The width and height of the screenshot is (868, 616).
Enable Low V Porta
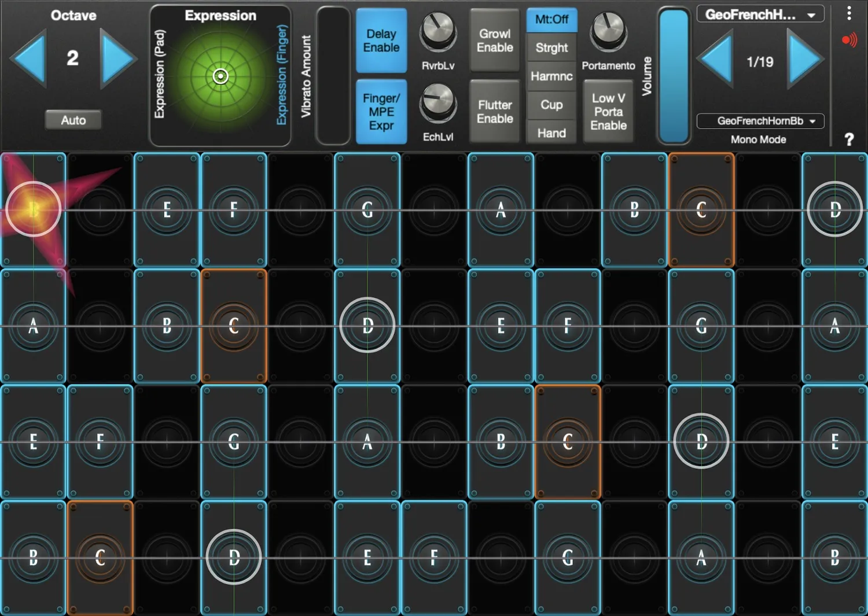point(608,112)
